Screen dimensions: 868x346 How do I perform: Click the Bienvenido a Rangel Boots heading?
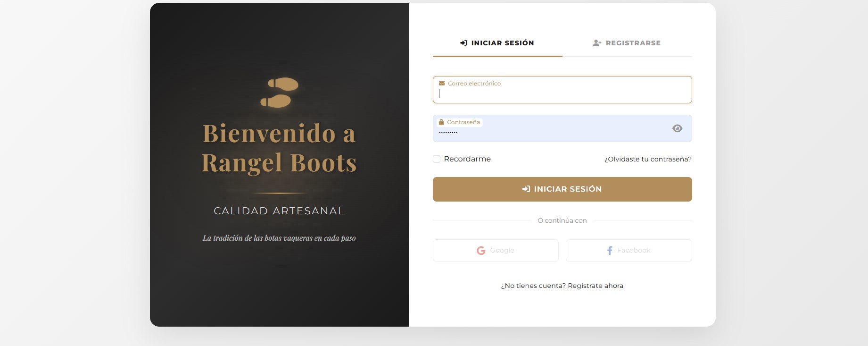tap(279, 148)
